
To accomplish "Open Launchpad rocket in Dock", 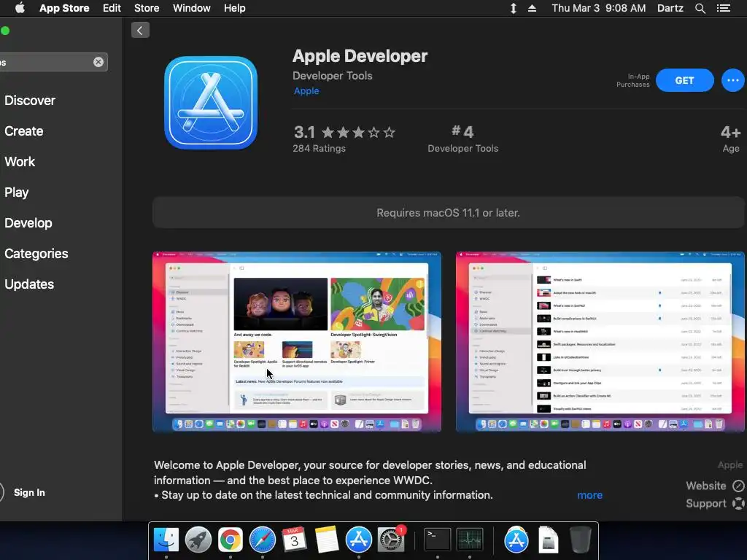I will click(x=198, y=540).
